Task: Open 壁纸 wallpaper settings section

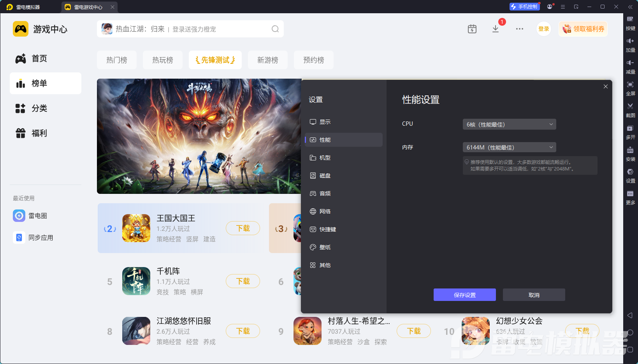Action: (x=344, y=247)
